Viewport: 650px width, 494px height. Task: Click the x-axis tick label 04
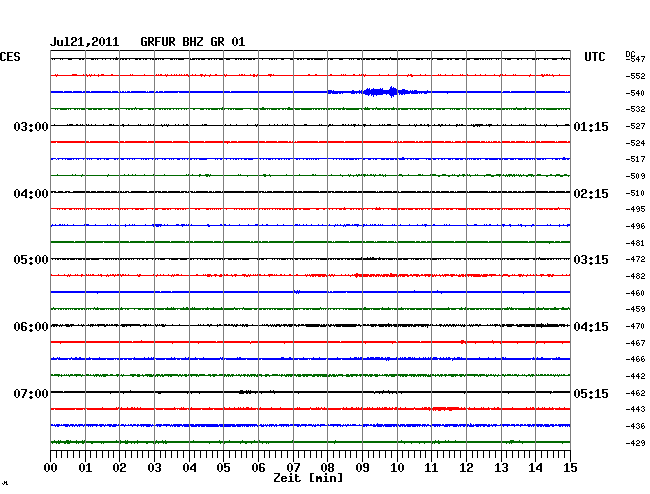point(189,468)
